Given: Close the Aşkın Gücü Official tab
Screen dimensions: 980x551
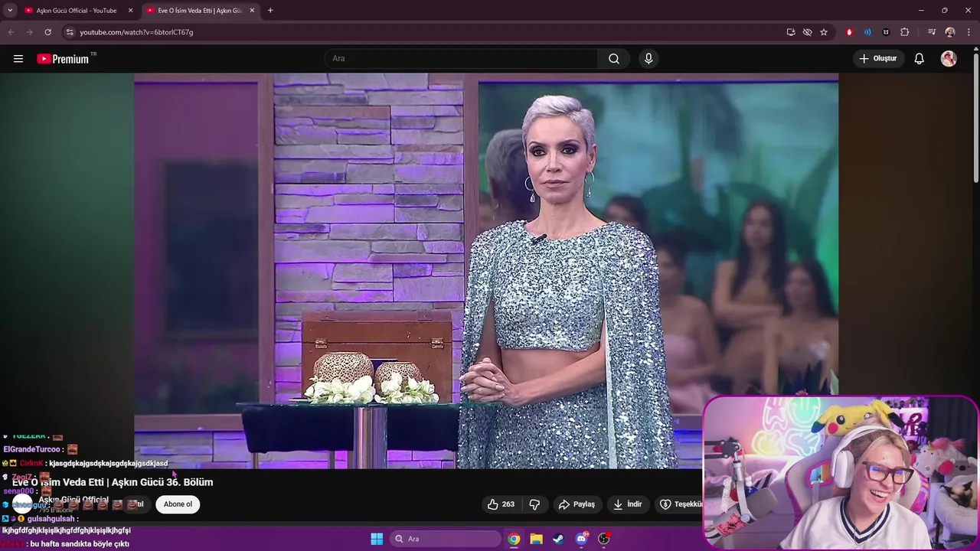Looking at the screenshot, I should point(130,11).
